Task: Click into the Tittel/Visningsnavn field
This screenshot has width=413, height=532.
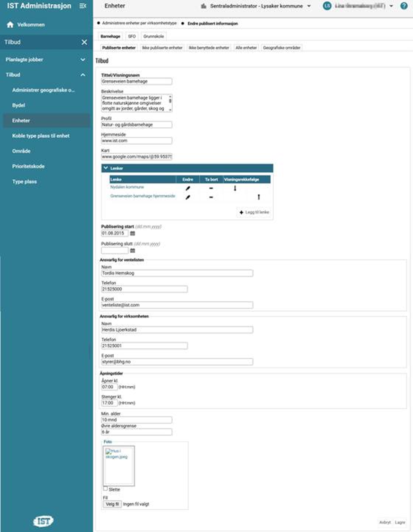Action: 136,81
